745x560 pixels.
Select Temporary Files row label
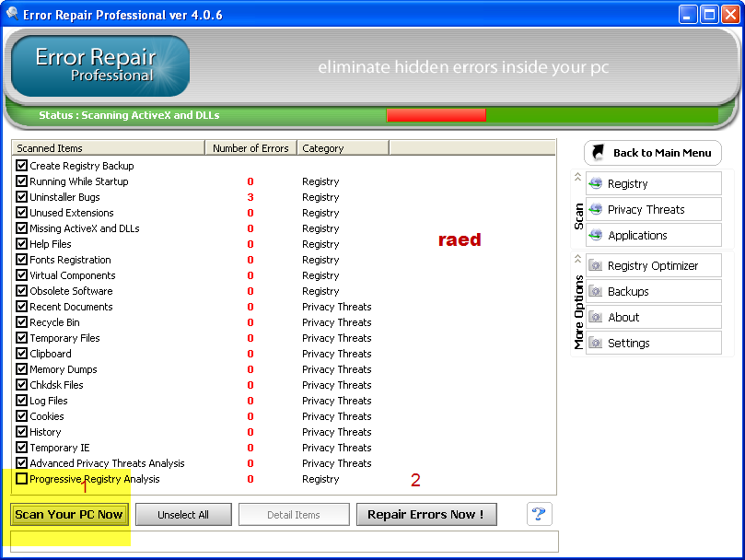[64, 338]
